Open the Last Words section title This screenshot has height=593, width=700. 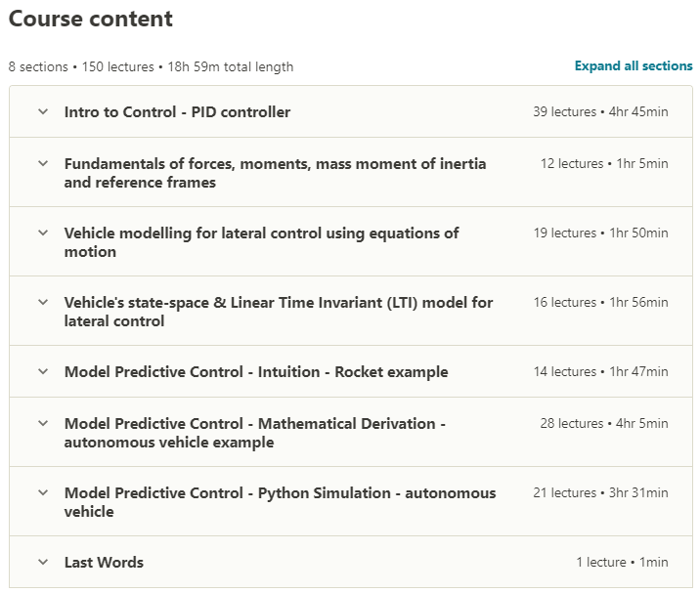click(x=104, y=562)
